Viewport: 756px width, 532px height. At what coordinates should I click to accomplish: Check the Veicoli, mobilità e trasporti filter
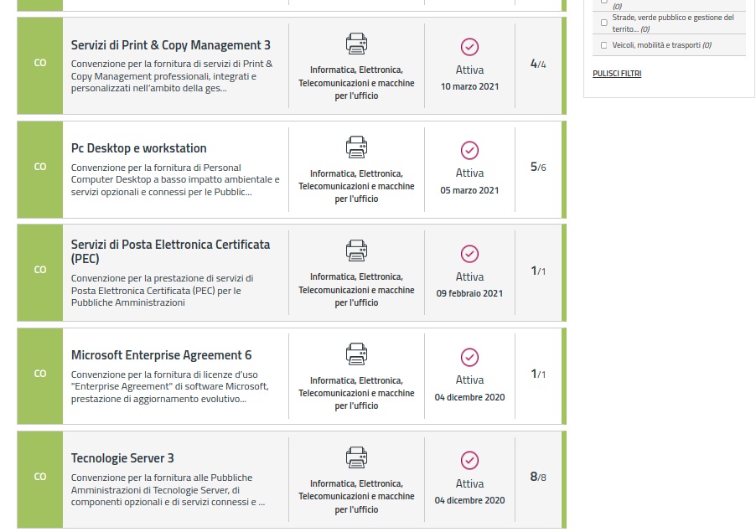pos(604,45)
